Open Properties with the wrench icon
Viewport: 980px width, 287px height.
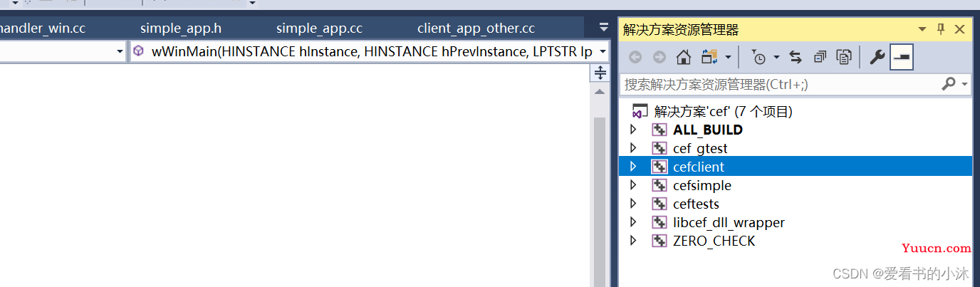point(877,57)
